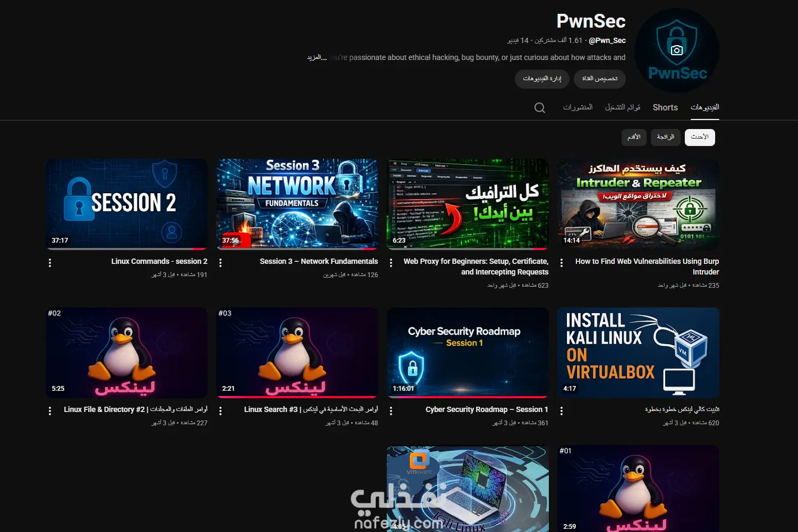The height and width of the screenshot is (532, 798).
Task: Select the الأقدم (oldest) filter chip
Action: (634, 137)
